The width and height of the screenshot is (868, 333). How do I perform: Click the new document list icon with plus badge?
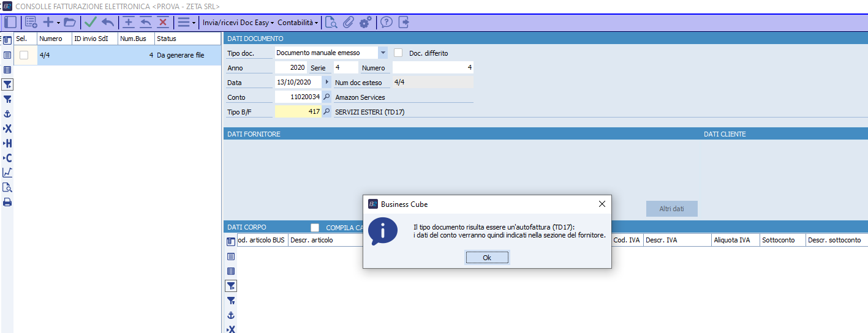point(31,23)
